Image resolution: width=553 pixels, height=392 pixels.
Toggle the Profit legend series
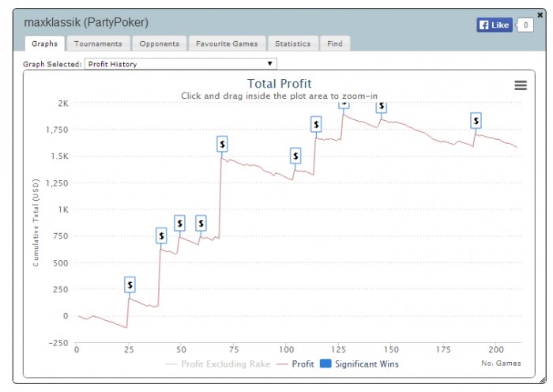coord(295,364)
